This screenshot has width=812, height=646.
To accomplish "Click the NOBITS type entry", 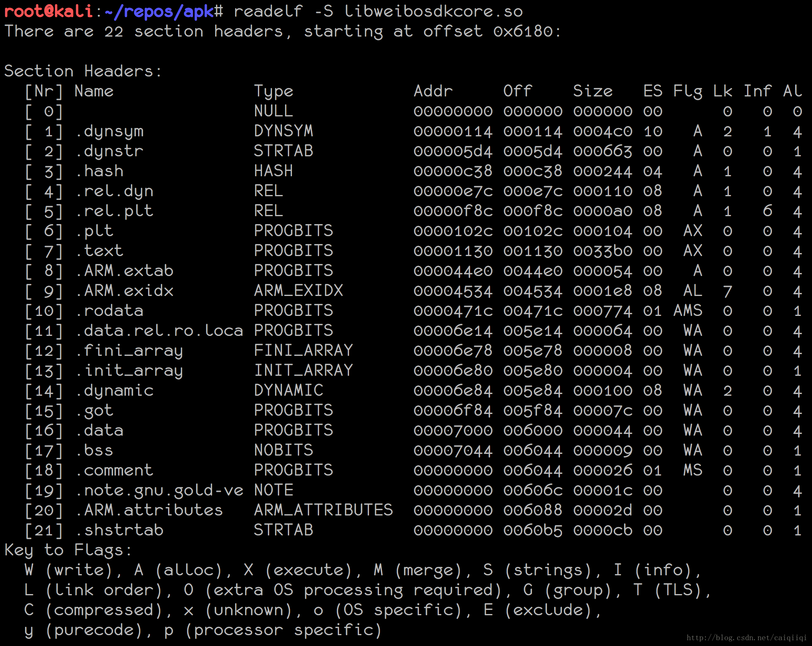I will pyautogui.click(x=284, y=450).
